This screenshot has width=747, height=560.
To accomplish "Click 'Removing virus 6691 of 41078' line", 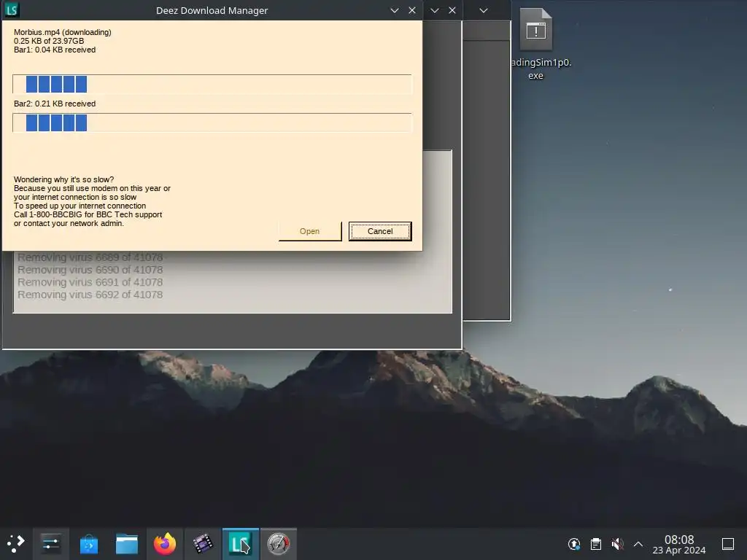I will pos(90,282).
